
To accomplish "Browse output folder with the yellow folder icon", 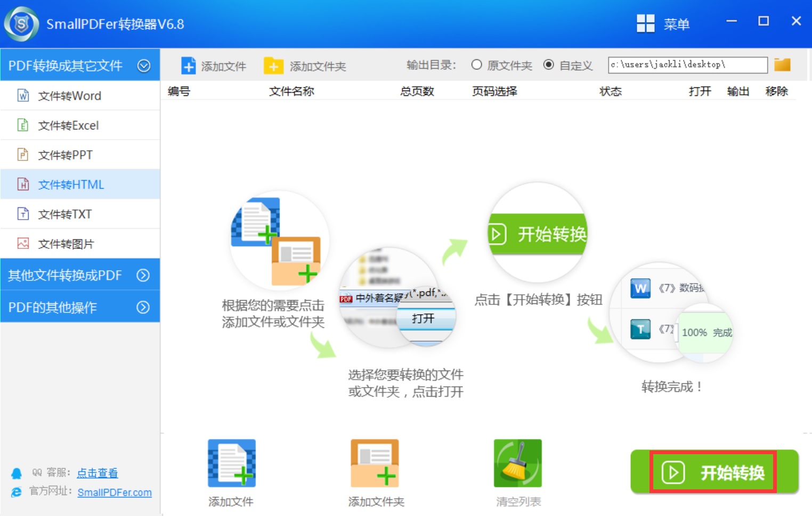I will click(x=782, y=64).
